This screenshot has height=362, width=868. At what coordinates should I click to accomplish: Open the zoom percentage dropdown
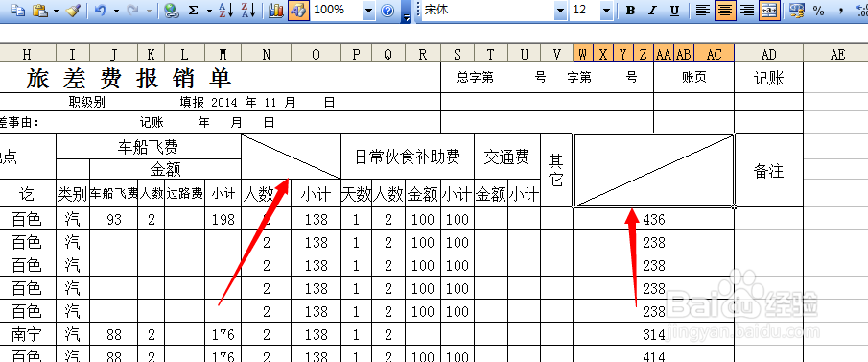pyautogui.click(x=368, y=10)
